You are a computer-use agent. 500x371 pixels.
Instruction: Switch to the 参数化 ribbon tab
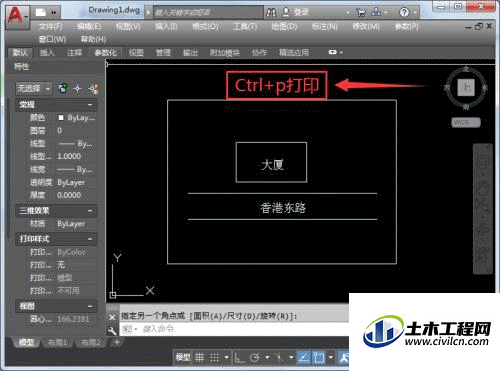[x=106, y=52]
